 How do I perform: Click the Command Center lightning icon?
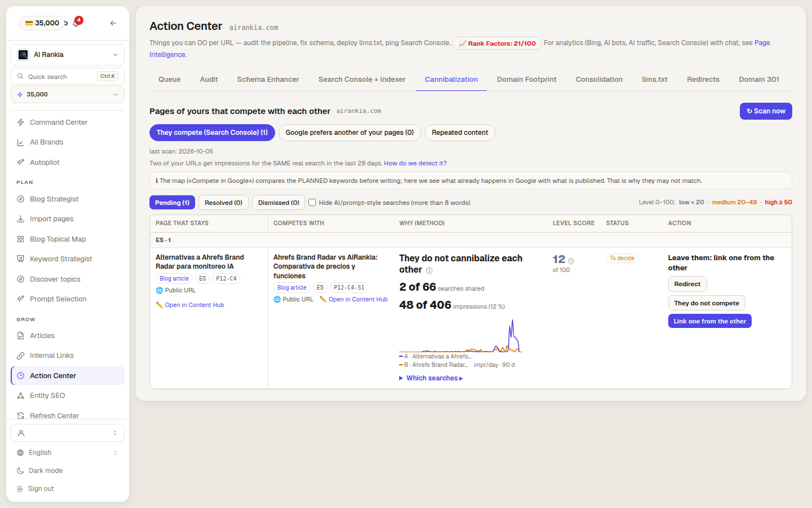pos(20,122)
